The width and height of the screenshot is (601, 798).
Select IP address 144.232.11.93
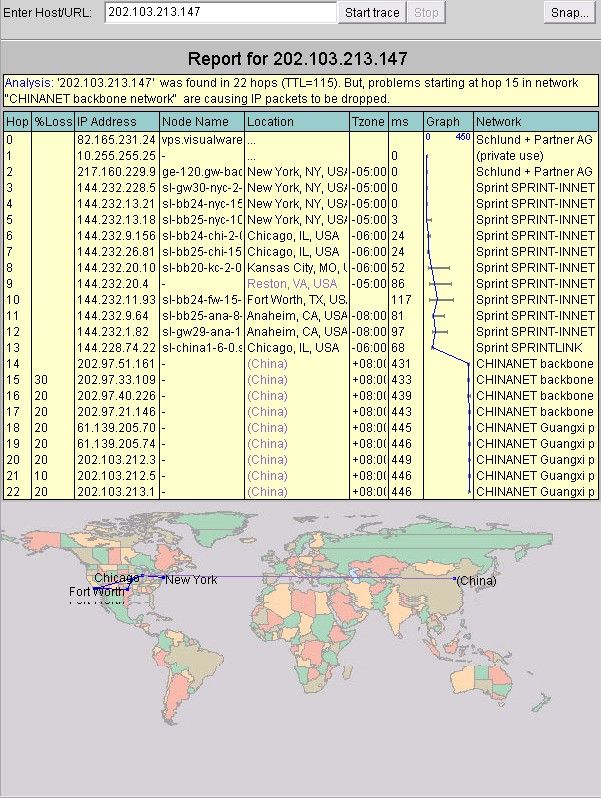(x=117, y=300)
